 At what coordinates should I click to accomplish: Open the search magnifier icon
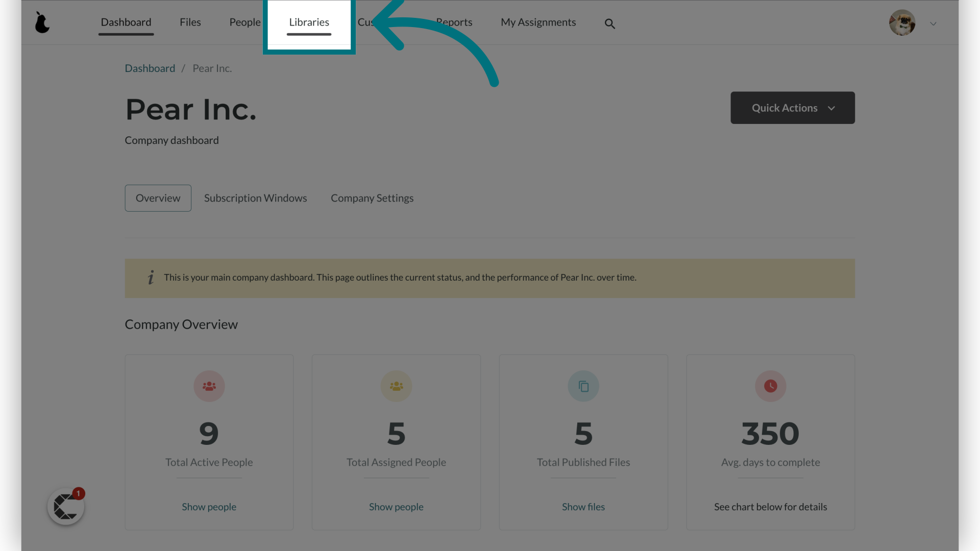(x=609, y=23)
